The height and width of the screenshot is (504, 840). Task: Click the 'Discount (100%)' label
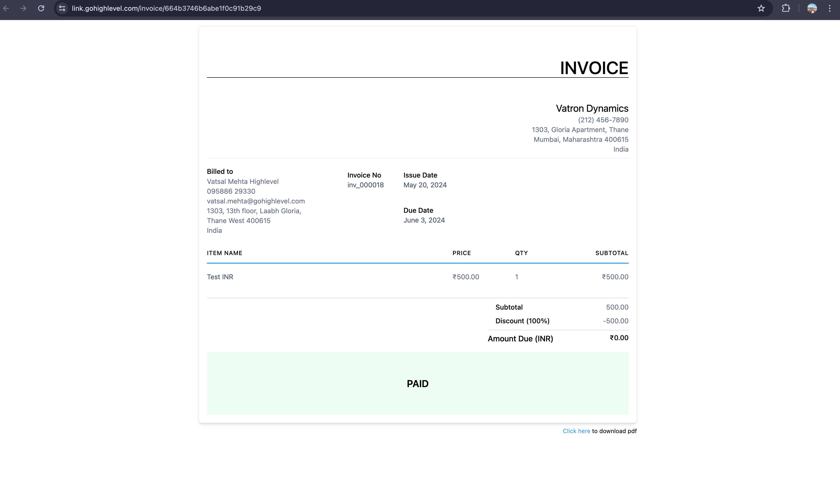point(522,321)
